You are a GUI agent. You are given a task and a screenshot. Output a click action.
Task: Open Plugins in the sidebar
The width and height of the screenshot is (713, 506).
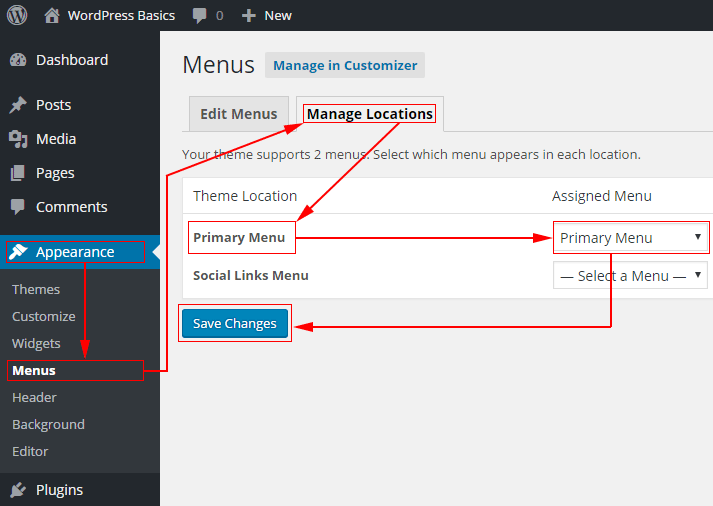click(x=60, y=490)
